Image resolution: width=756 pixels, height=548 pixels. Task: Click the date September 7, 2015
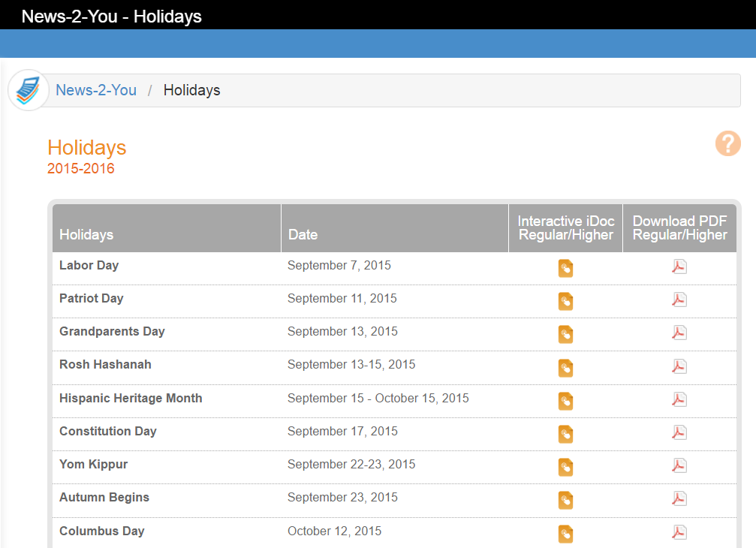click(x=339, y=266)
